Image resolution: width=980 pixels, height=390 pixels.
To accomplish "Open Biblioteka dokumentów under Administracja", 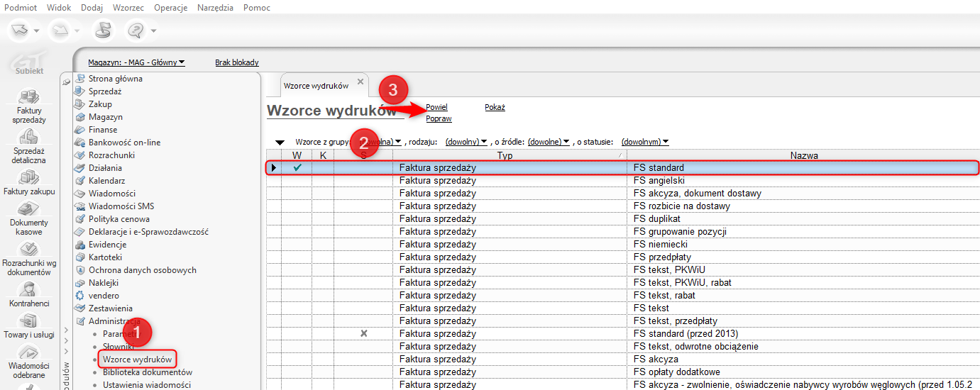I will pyautogui.click(x=147, y=372).
